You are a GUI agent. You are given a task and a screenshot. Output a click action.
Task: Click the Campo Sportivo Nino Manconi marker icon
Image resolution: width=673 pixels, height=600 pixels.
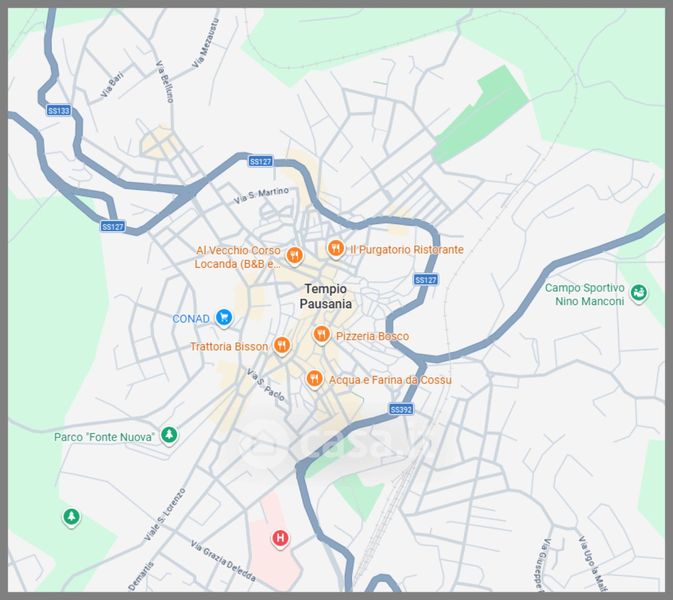[639, 294]
